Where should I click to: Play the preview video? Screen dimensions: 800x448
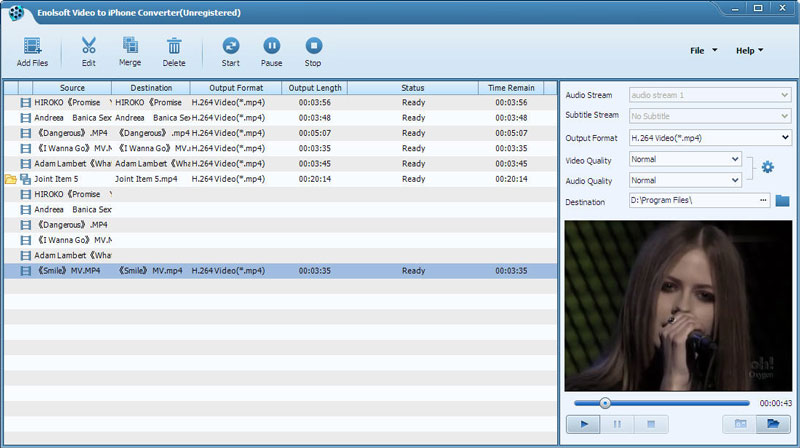(584, 424)
